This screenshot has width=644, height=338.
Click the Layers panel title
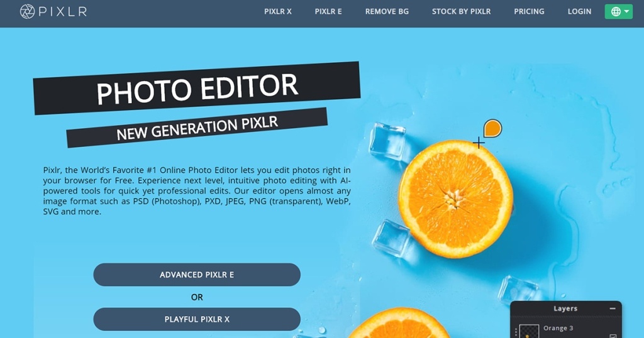pos(565,308)
